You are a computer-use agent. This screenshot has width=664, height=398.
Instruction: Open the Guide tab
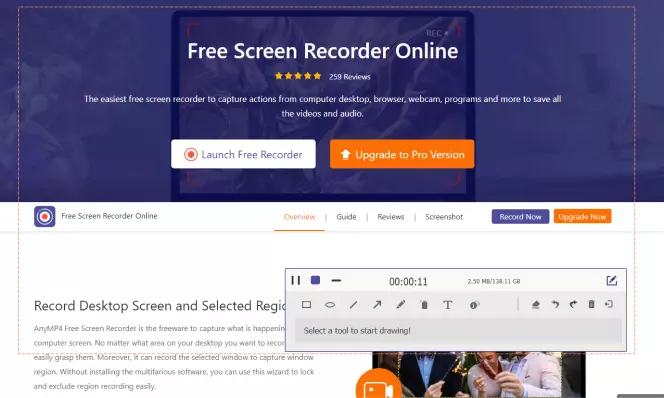coord(346,217)
